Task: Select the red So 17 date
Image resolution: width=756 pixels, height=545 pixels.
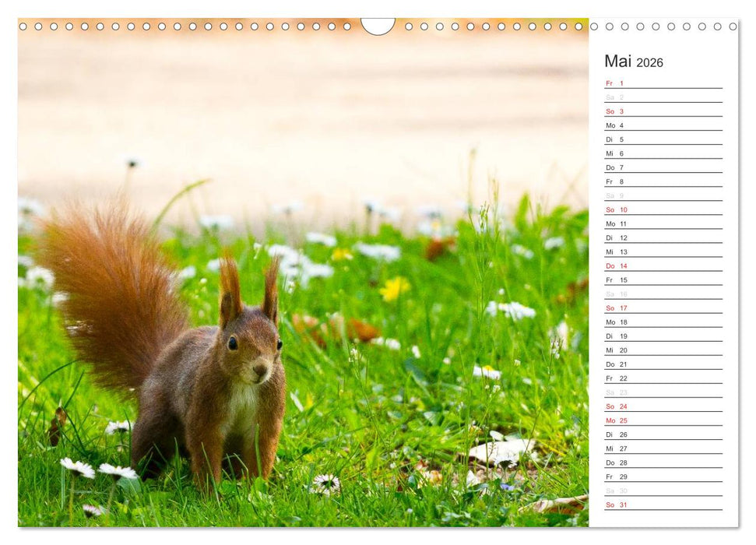Action: click(615, 308)
